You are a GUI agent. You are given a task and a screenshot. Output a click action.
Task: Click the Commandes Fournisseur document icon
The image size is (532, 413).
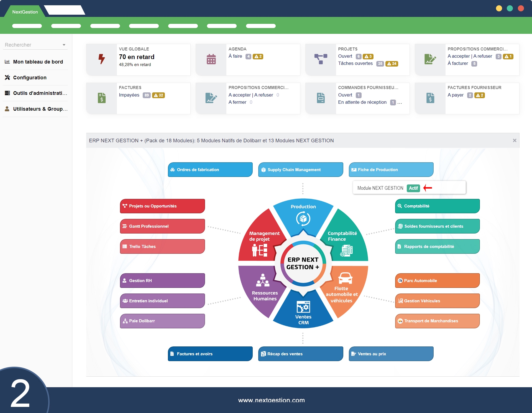pyautogui.click(x=321, y=98)
